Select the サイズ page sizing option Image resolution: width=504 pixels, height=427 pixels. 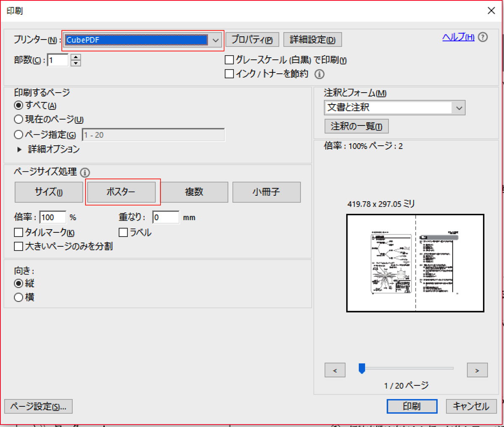tap(49, 192)
